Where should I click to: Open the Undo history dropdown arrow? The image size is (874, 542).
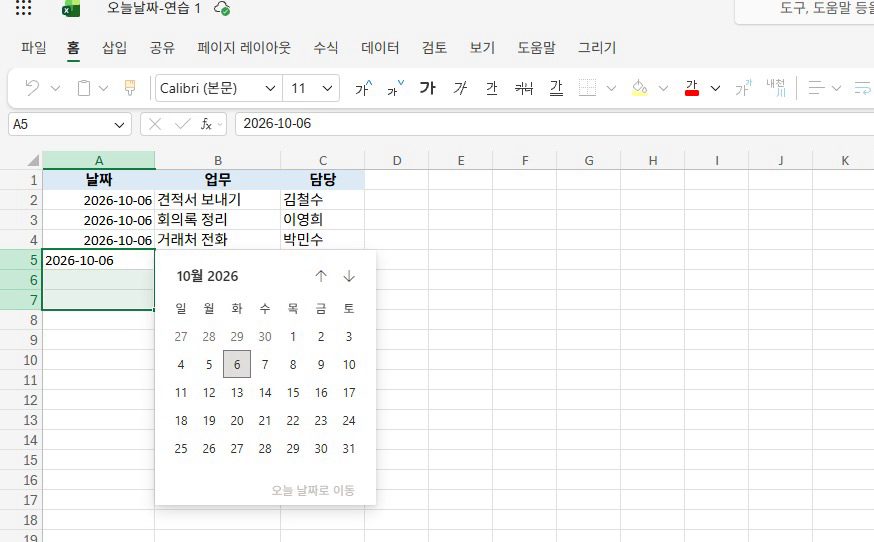coord(55,88)
